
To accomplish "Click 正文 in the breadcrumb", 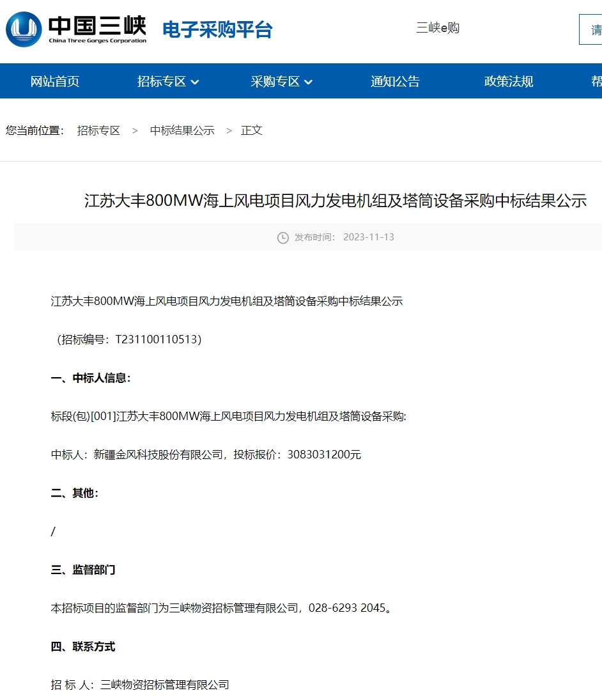I will pyautogui.click(x=252, y=130).
